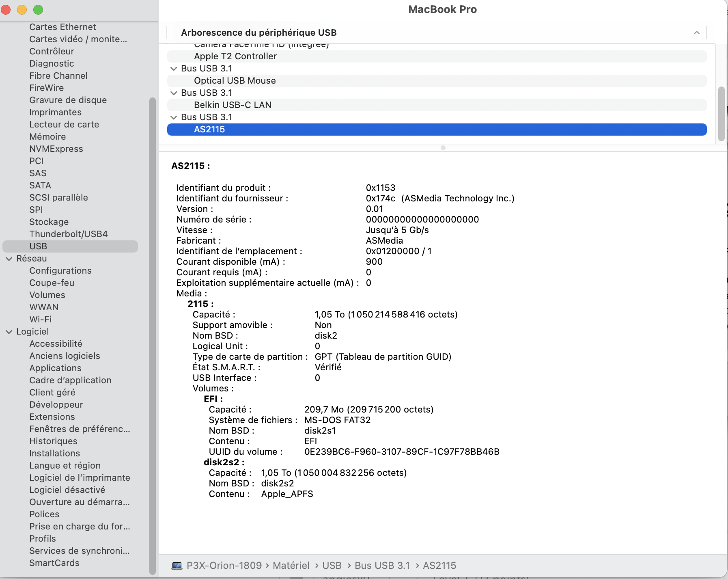The height and width of the screenshot is (579, 728).
Task: Select SAS in the sidebar
Action: click(38, 173)
